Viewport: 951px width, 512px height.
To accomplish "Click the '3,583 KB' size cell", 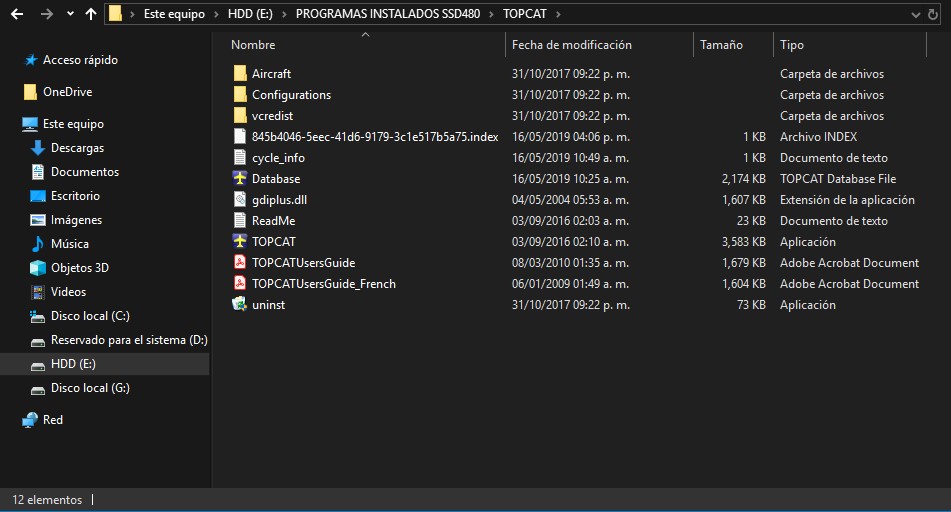I will (x=744, y=241).
